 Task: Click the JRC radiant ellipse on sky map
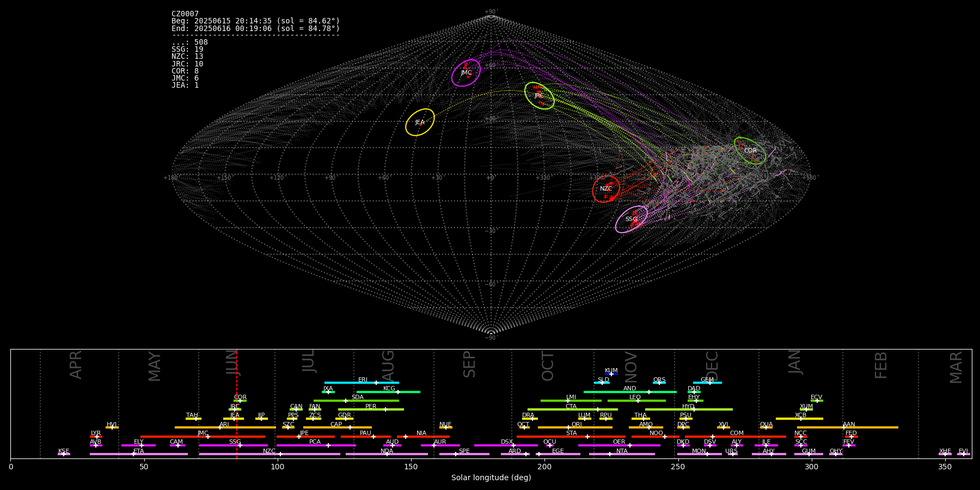tap(540, 96)
